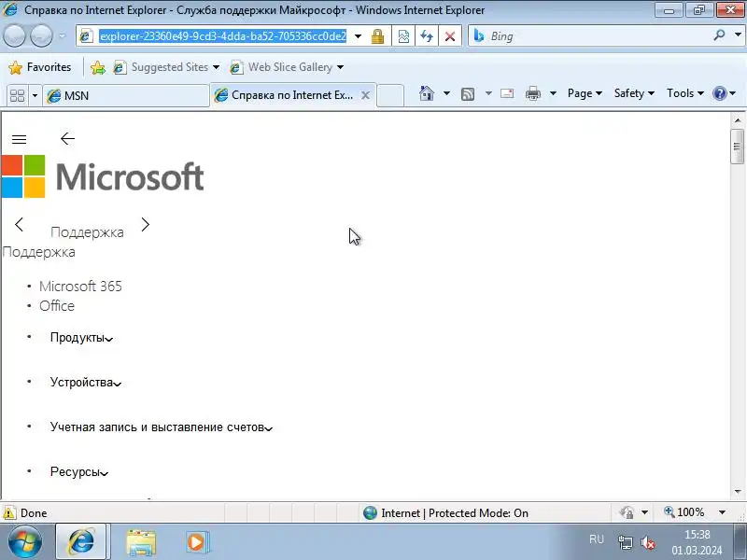
Task: Open the zoom level 100% button
Action: coord(684,512)
